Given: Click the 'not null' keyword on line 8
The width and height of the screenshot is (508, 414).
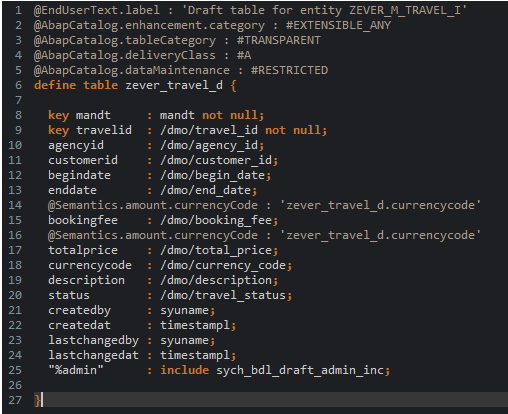Looking at the screenshot, I should click(230, 115).
